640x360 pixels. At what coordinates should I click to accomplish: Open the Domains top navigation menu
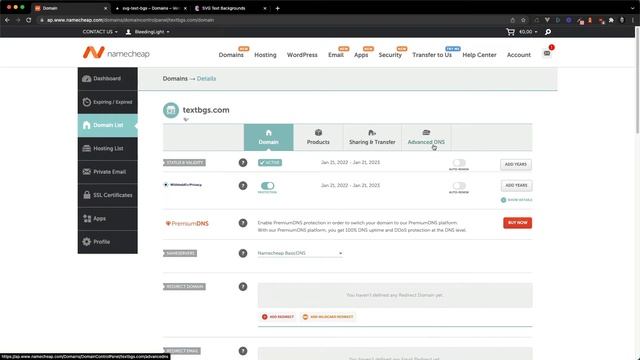(x=231, y=55)
